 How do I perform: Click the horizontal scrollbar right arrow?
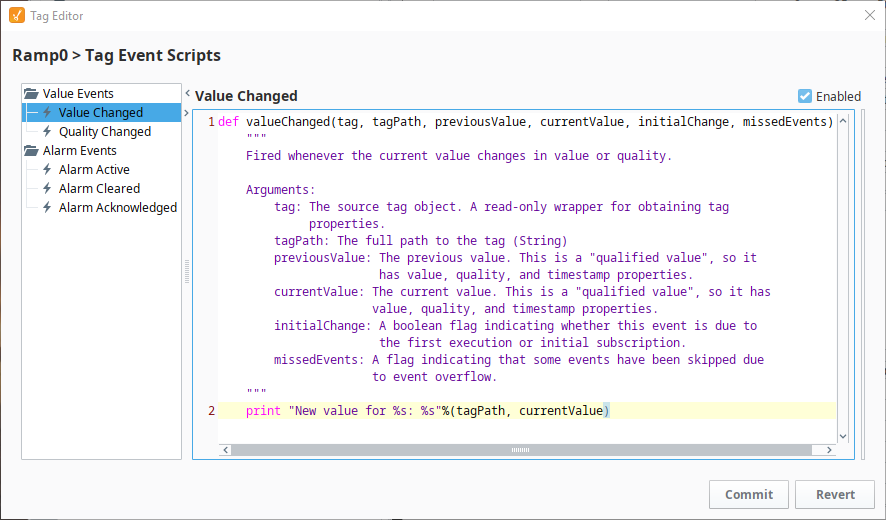(x=829, y=450)
